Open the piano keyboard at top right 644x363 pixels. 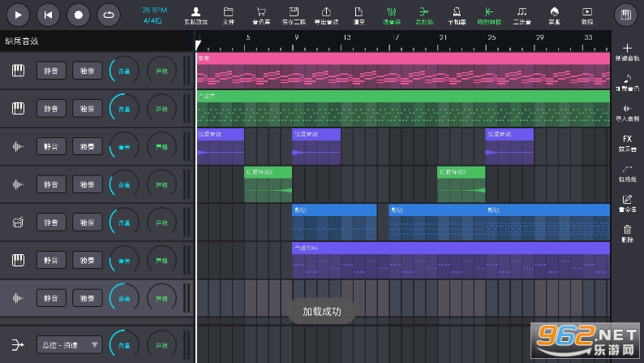pos(625,14)
